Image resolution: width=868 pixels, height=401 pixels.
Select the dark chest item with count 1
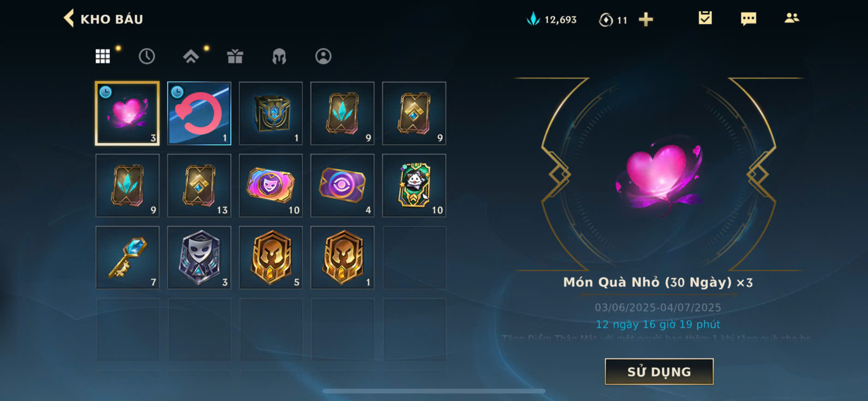[271, 113]
